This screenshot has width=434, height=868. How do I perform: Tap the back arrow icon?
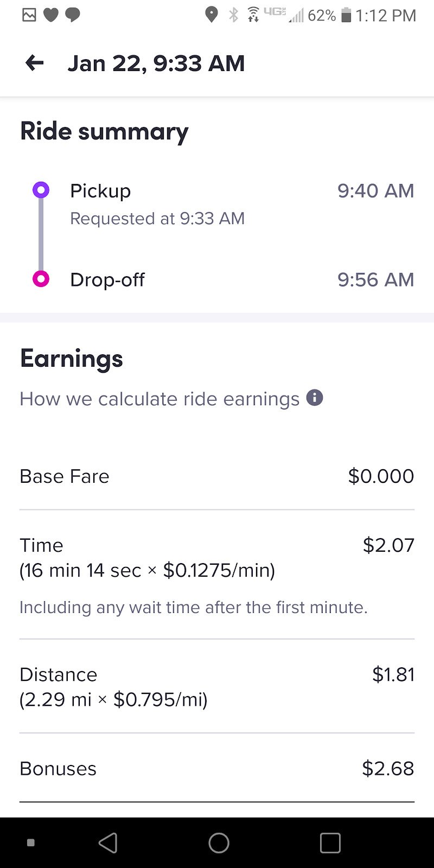(35, 63)
